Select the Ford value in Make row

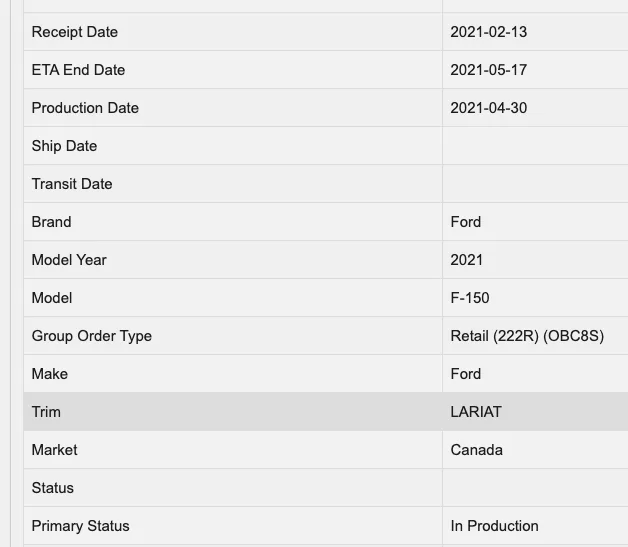(x=465, y=374)
